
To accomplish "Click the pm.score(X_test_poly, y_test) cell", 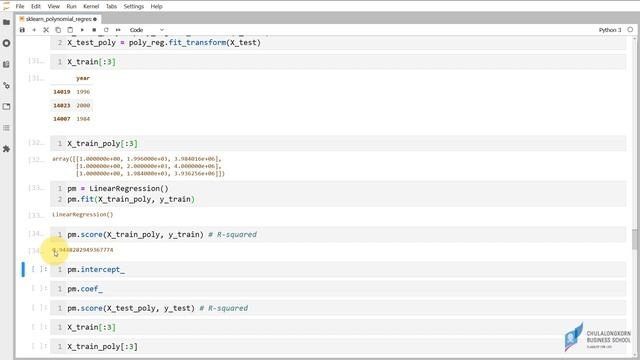I will (x=338, y=308).
